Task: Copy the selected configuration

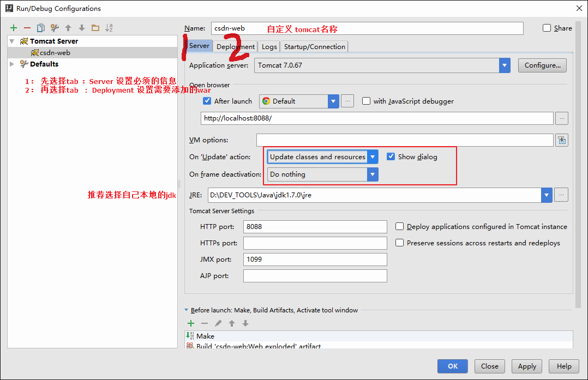Action: pos(40,28)
